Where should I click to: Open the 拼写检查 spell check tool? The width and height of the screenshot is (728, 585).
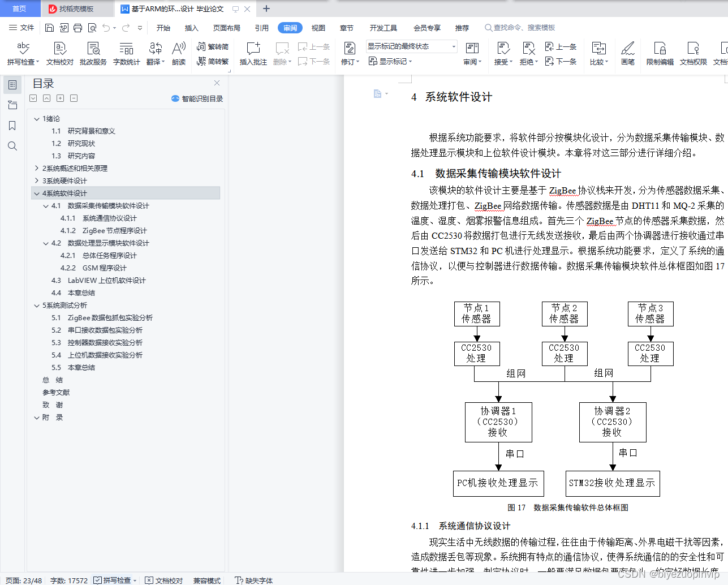click(x=23, y=54)
